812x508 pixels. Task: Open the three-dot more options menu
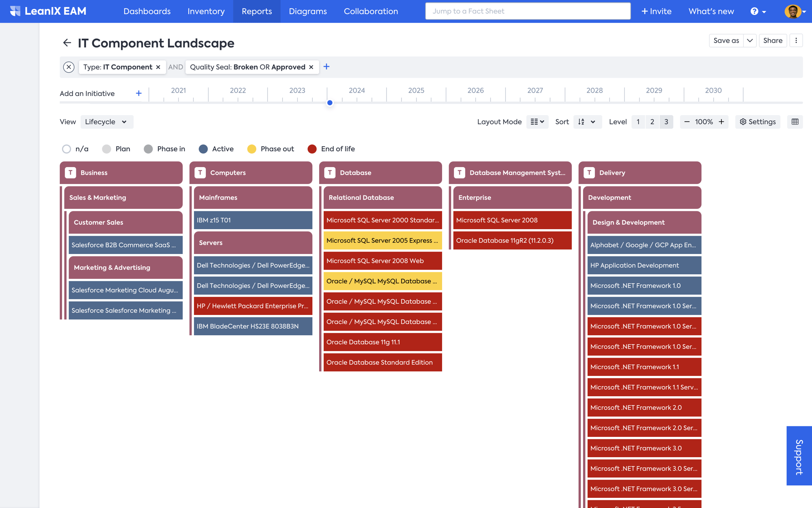[x=796, y=41]
